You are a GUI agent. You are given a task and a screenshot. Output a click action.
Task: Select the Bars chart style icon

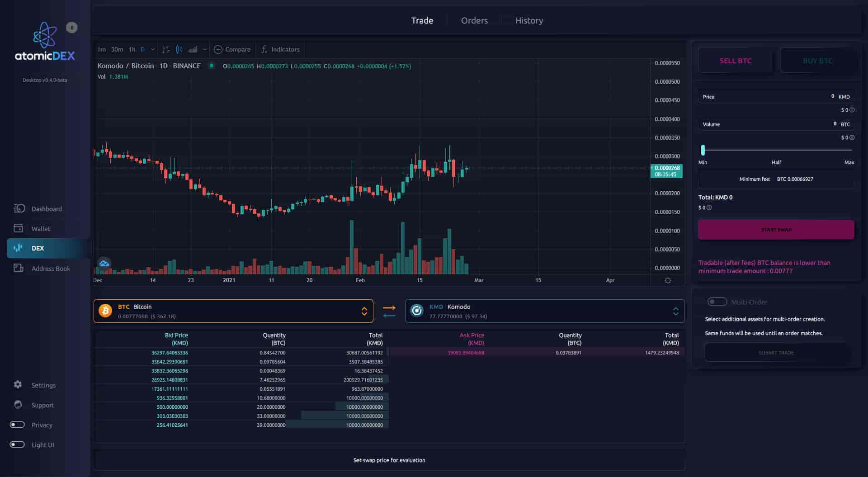click(x=166, y=49)
